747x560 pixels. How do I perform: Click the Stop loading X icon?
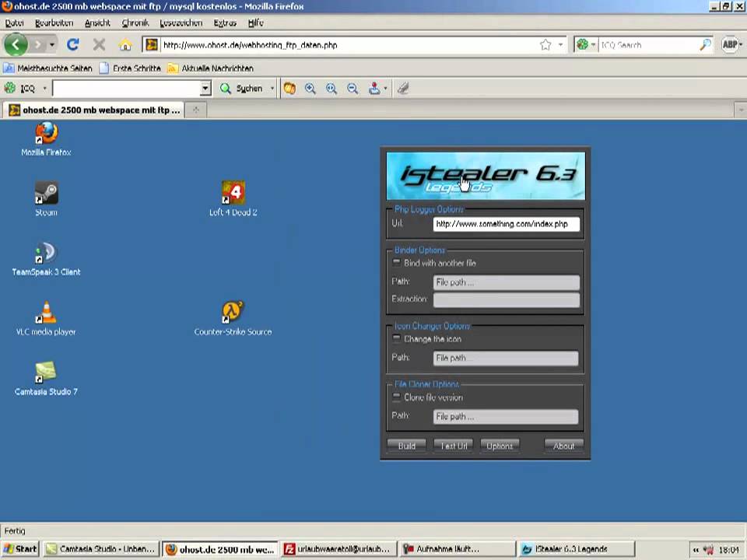[99, 45]
